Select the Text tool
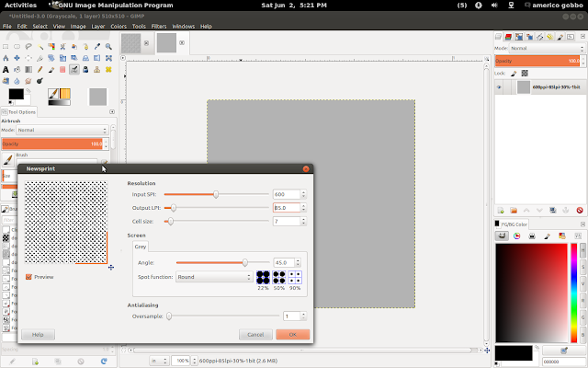Screen dimensions: 588x368 coord(6,70)
